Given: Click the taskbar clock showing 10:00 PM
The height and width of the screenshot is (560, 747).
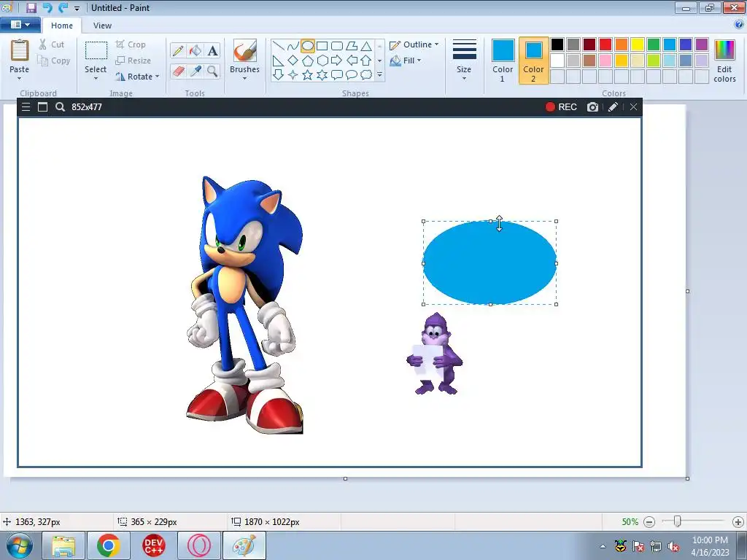Looking at the screenshot, I should (710, 545).
